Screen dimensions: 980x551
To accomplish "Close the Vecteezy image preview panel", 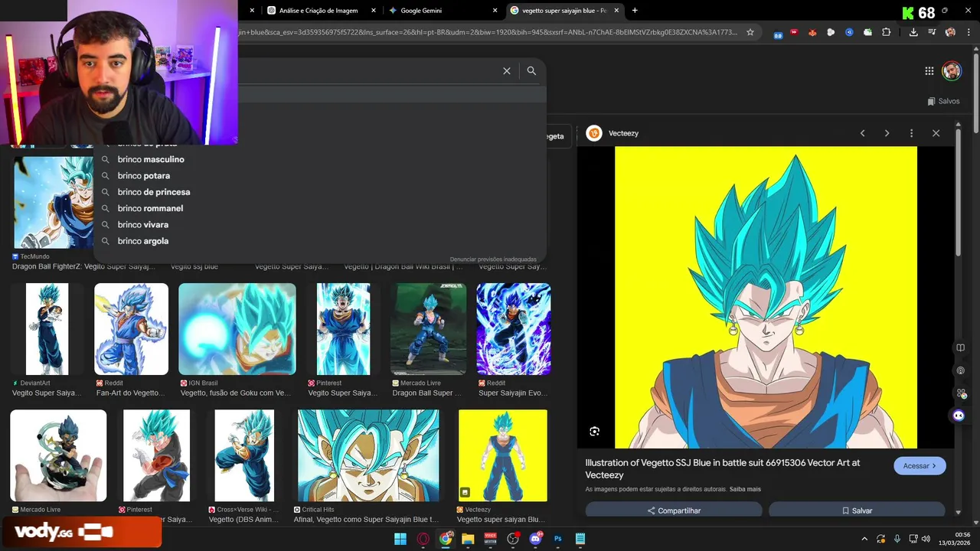I will pos(936,133).
